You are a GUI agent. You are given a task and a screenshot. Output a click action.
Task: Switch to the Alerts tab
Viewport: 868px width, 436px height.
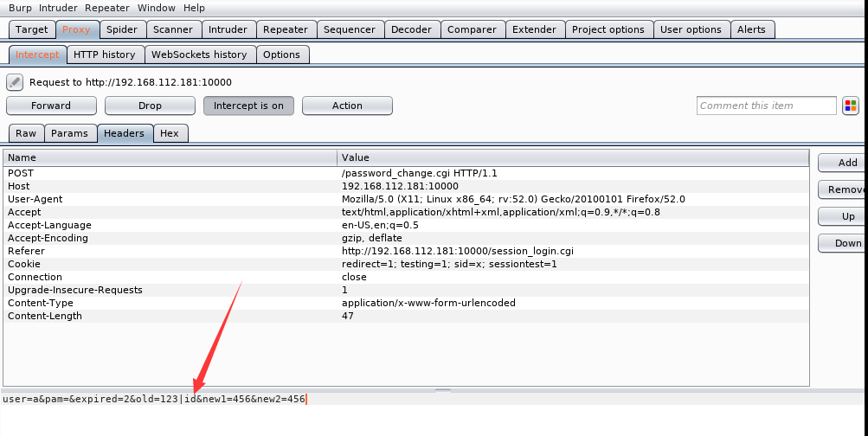click(752, 29)
